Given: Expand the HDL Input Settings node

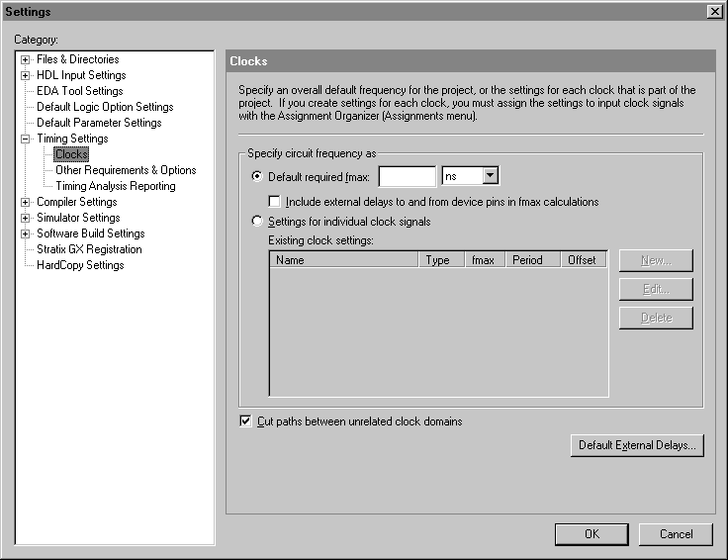Looking at the screenshot, I should (x=25, y=75).
